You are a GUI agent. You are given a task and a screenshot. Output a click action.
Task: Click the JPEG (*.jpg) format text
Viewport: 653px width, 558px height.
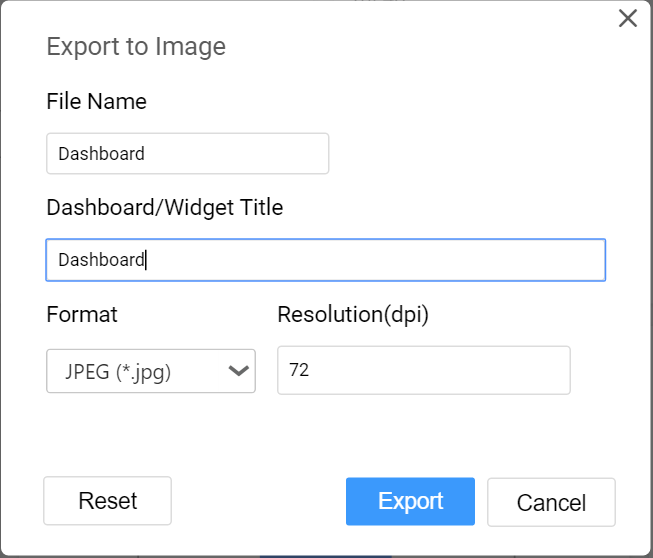[118, 371]
